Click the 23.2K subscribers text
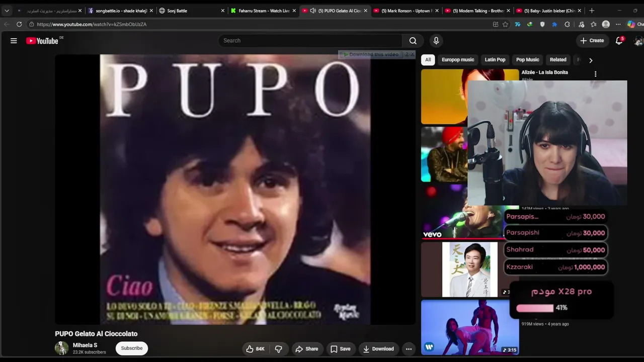 90,352
